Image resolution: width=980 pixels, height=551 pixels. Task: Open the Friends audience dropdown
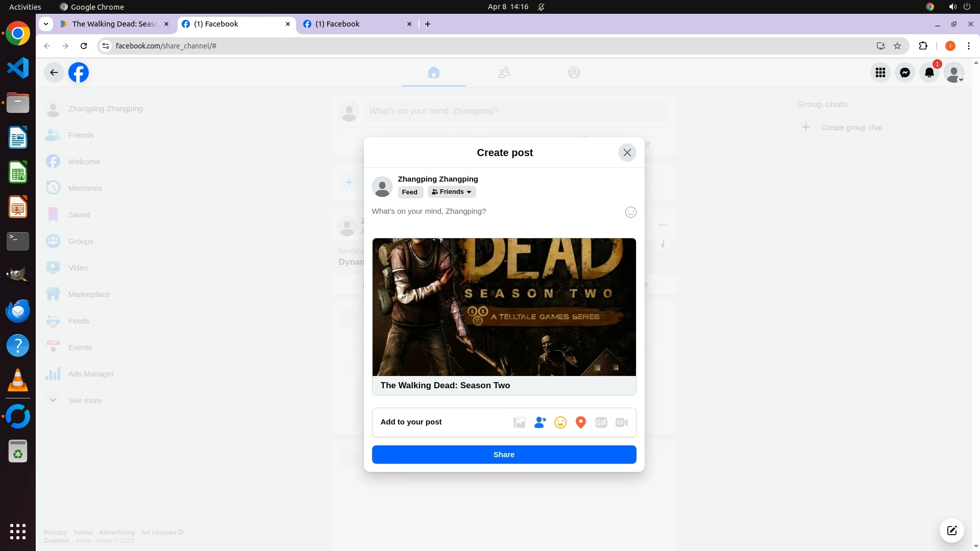(451, 192)
